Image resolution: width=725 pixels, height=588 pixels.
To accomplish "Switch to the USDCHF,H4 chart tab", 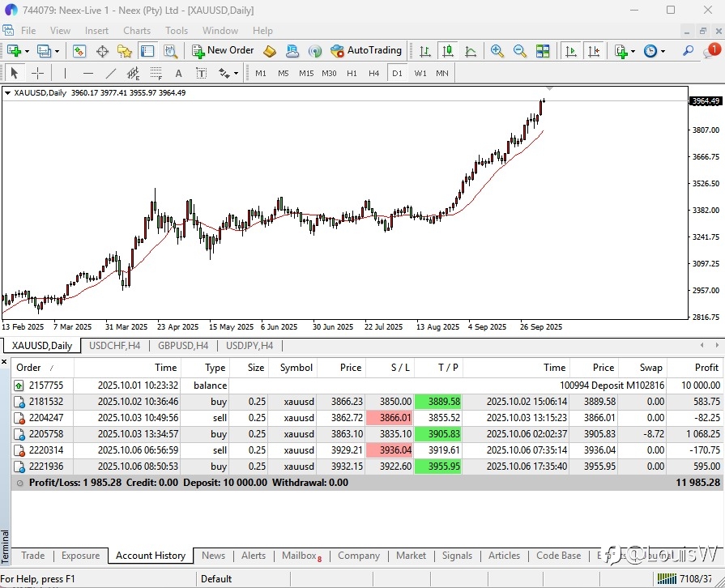I will pyautogui.click(x=114, y=346).
